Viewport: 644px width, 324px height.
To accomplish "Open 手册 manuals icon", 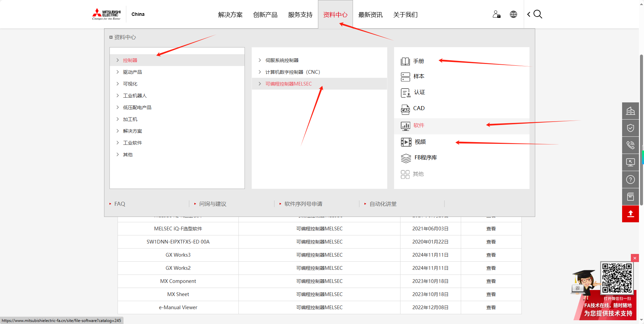I will tap(405, 61).
